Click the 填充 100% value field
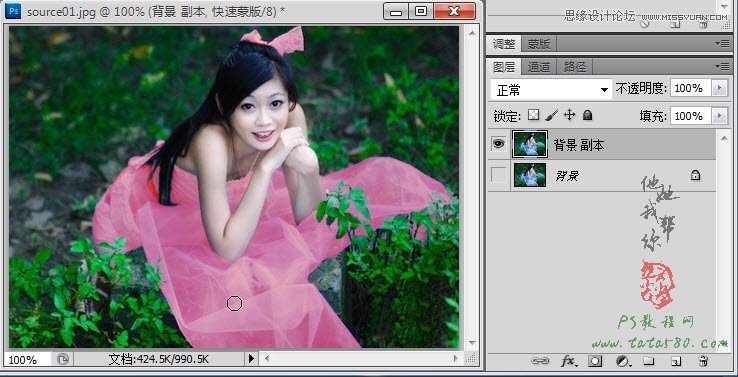 691,116
